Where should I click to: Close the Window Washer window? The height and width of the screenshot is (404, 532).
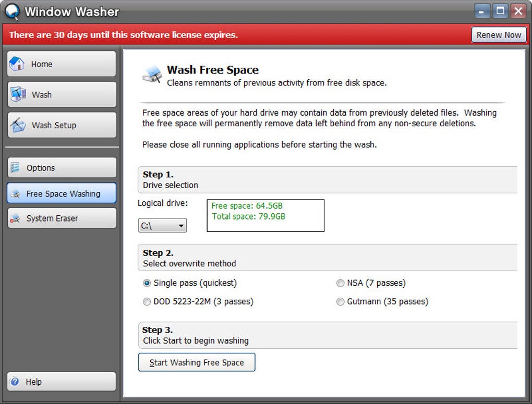click(518, 11)
